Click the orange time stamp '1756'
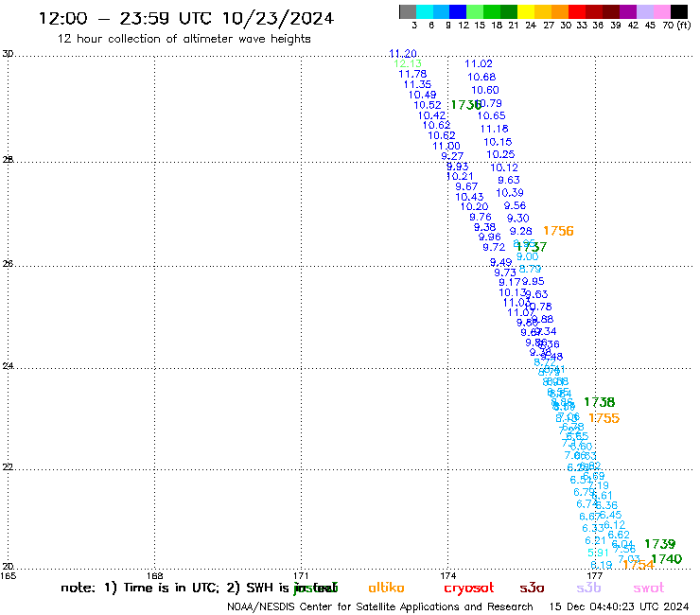 tap(558, 231)
